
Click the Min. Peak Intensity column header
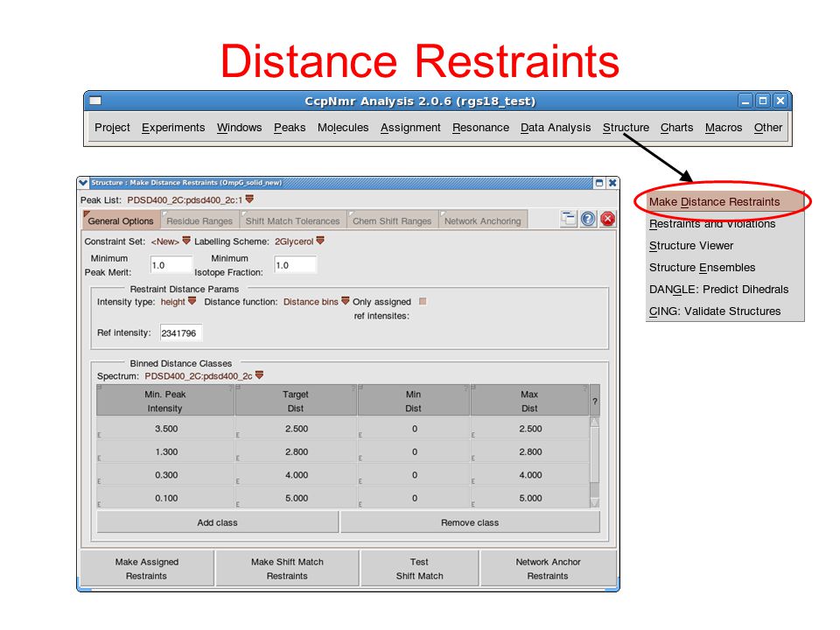click(x=165, y=401)
